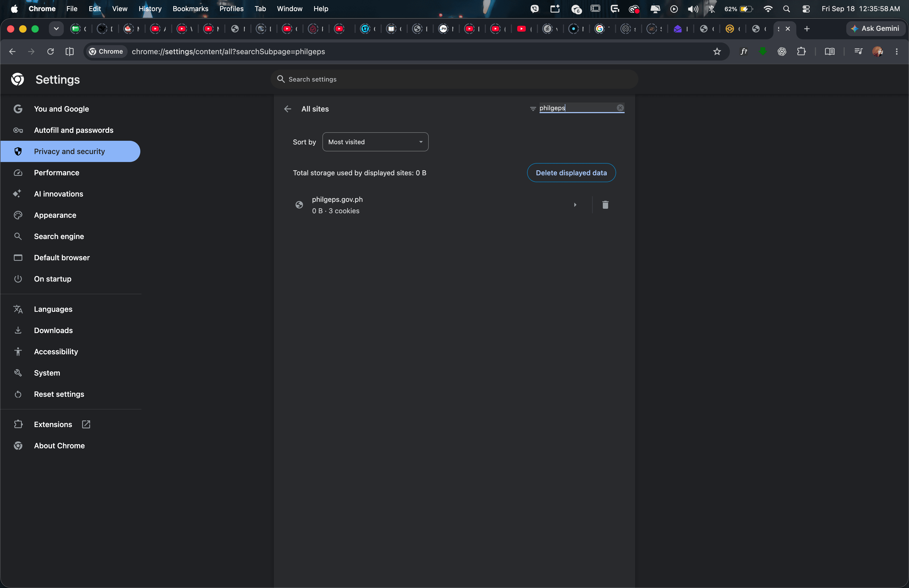Open Downloads settings
The height and width of the screenshot is (588, 909).
click(x=71, y=330)
